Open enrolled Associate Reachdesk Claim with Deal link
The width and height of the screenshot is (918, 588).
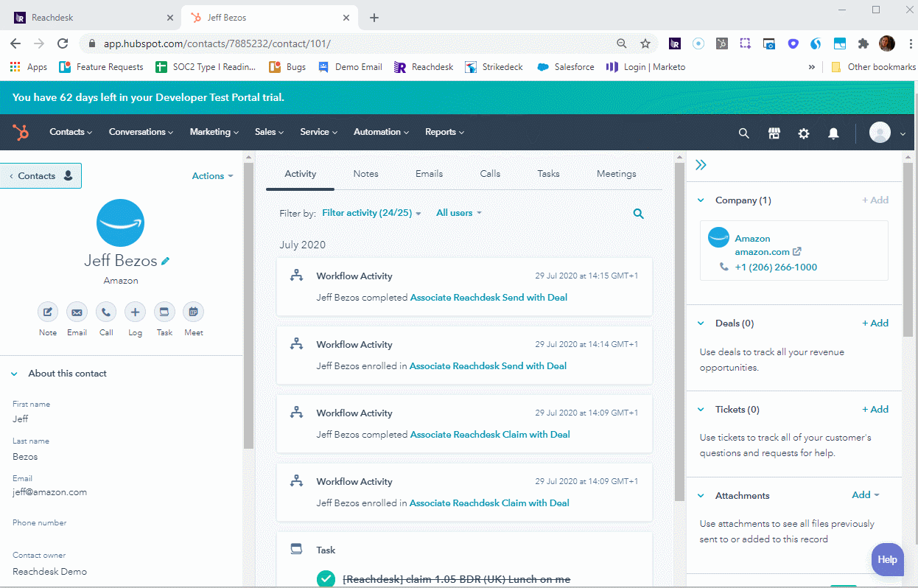tap(489, 503)
